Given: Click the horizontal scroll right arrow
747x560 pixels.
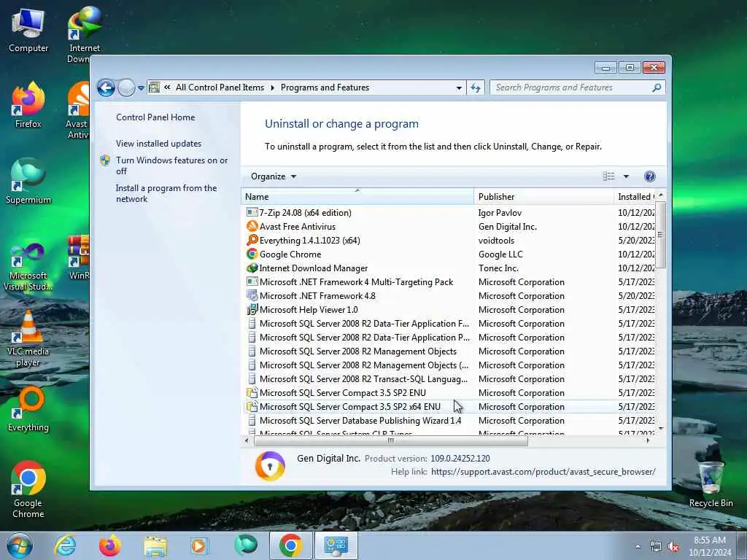Looking at the screenshot, I should pos(648,441).
